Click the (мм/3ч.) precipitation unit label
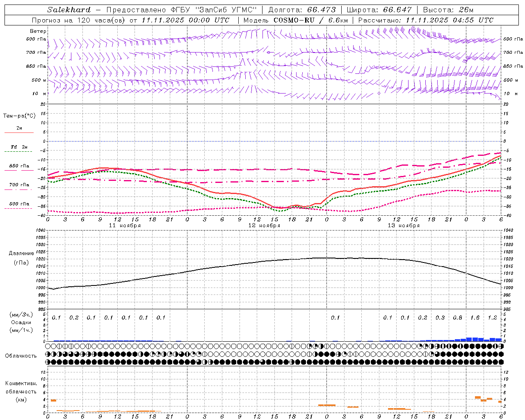This screenshot has height=420, width=525. pos(21,315)
